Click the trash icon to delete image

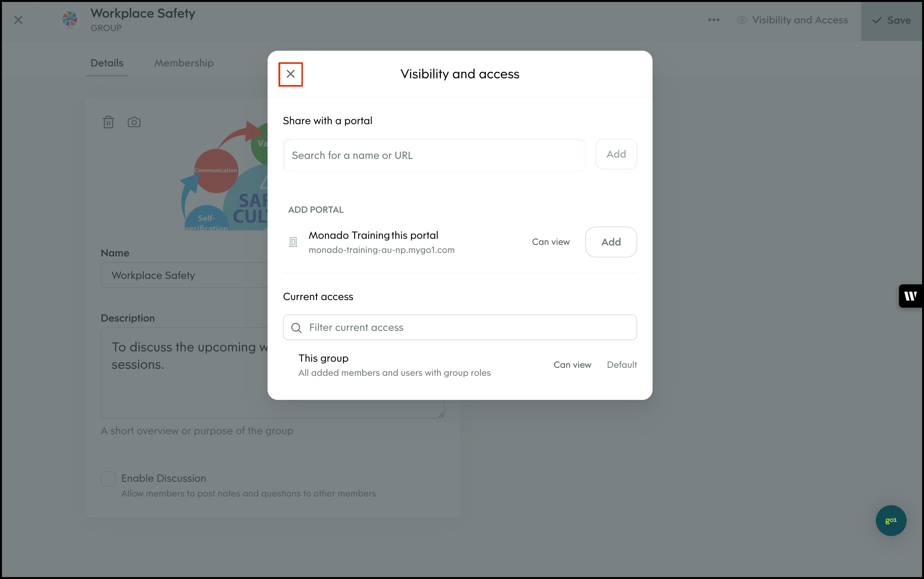click(108, 122)
